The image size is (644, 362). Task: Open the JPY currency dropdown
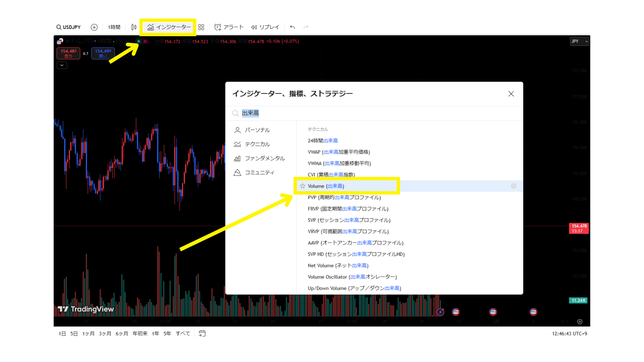tap(579, 41)
